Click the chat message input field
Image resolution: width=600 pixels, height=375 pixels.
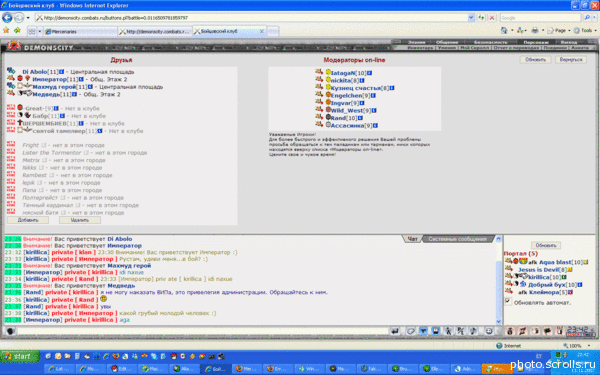(203, 331)
